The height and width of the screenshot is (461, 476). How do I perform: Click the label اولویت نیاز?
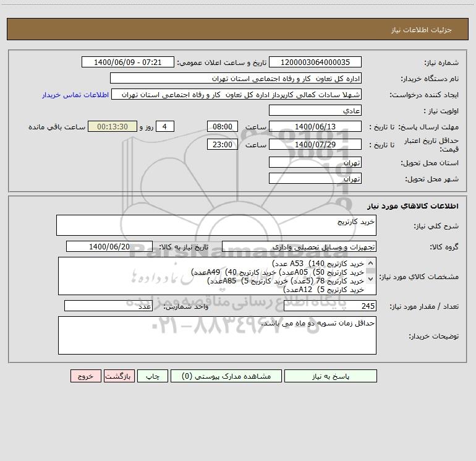click(x=441, y=111)
